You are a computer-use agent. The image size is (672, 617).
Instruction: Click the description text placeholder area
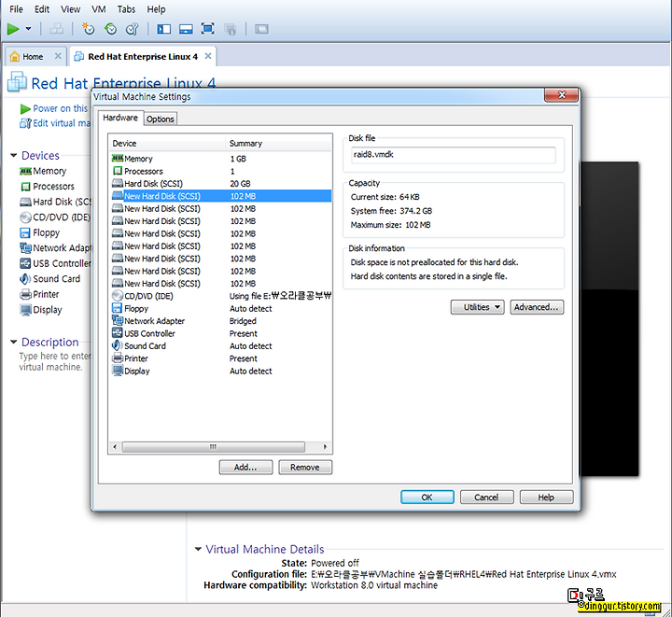[x=55, y=361]
